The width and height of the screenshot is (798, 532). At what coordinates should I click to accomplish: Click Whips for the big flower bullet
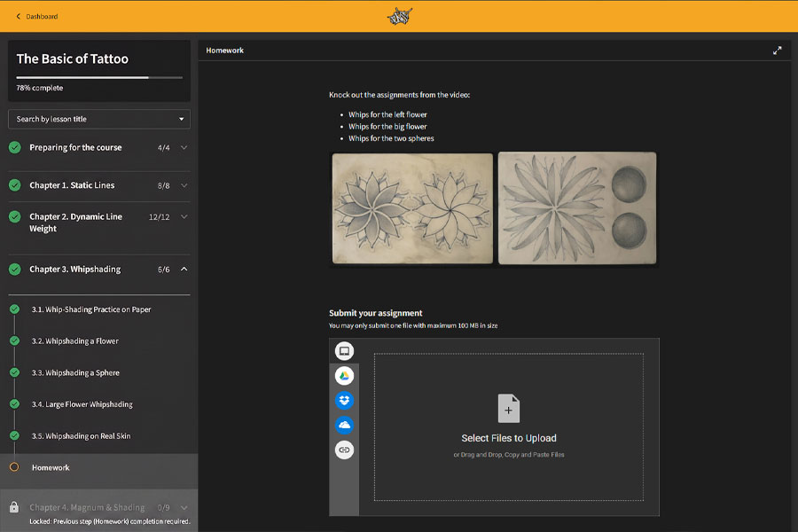pos(387,126)
